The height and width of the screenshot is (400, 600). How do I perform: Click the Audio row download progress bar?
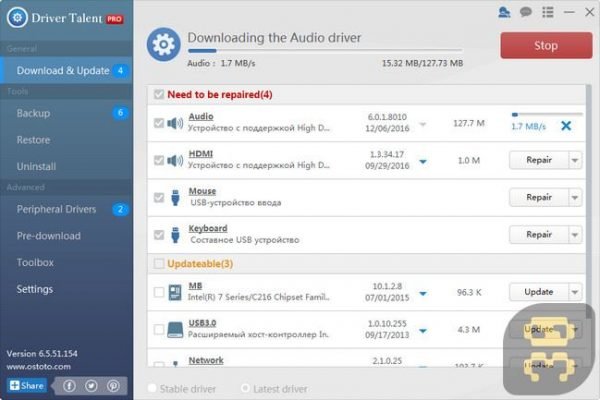pos(547,114)
